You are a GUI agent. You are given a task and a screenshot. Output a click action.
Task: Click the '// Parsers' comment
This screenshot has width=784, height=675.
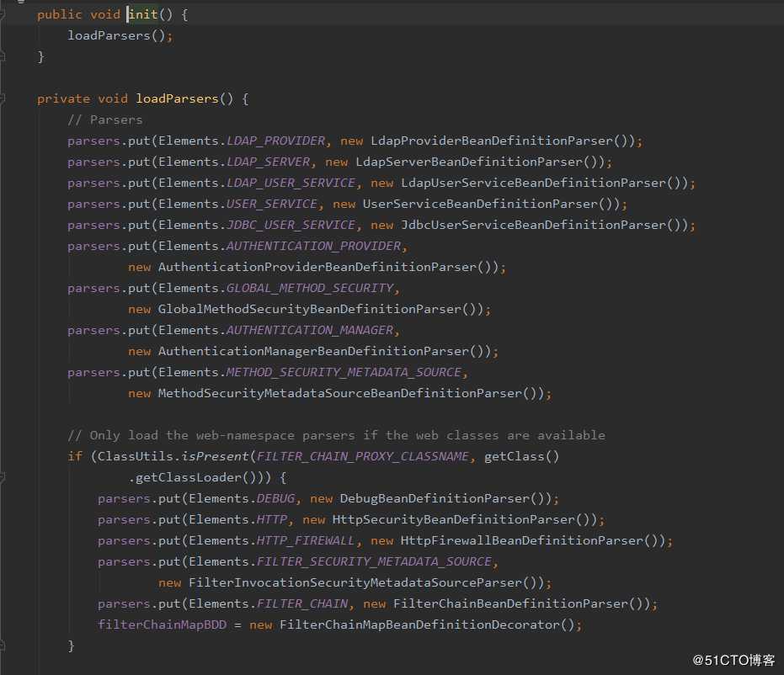[105, 120]
